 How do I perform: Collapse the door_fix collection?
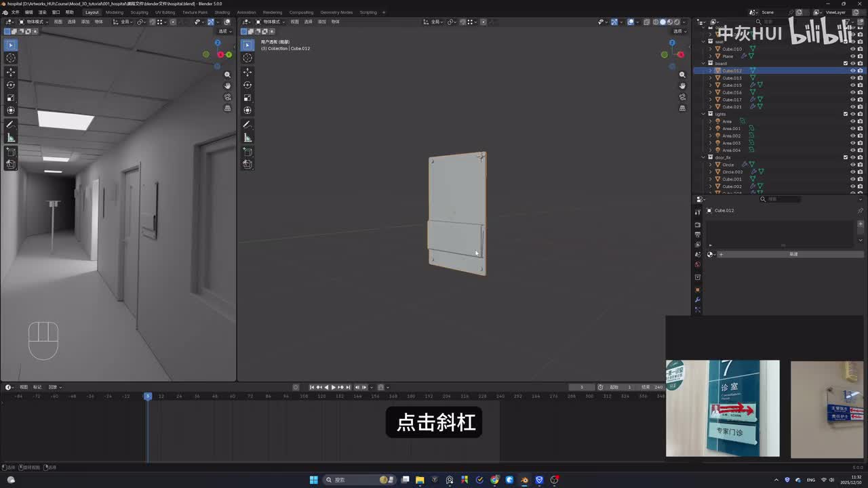point(703,157)
